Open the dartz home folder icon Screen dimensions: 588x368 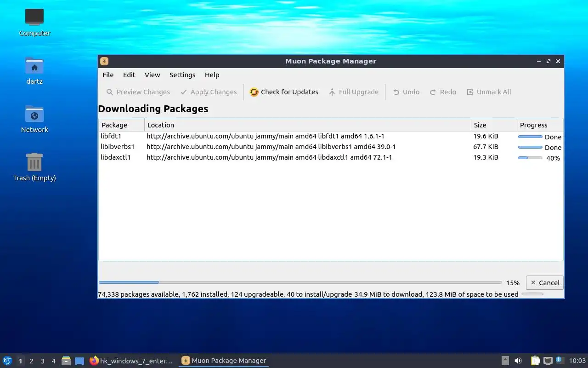[34, 70]
